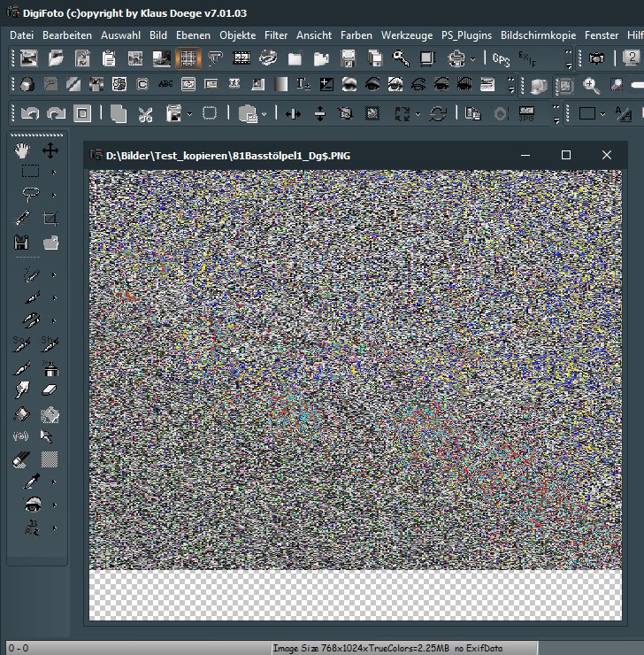This screenshot has height=655, width=644.
Task: Select the spray can tool
Action: [51, 369]
